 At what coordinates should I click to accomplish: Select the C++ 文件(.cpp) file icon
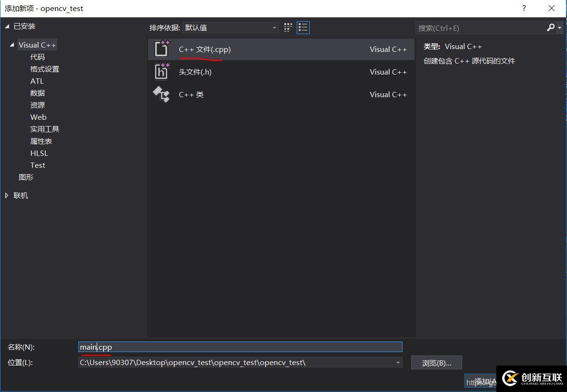click(162, 49)
